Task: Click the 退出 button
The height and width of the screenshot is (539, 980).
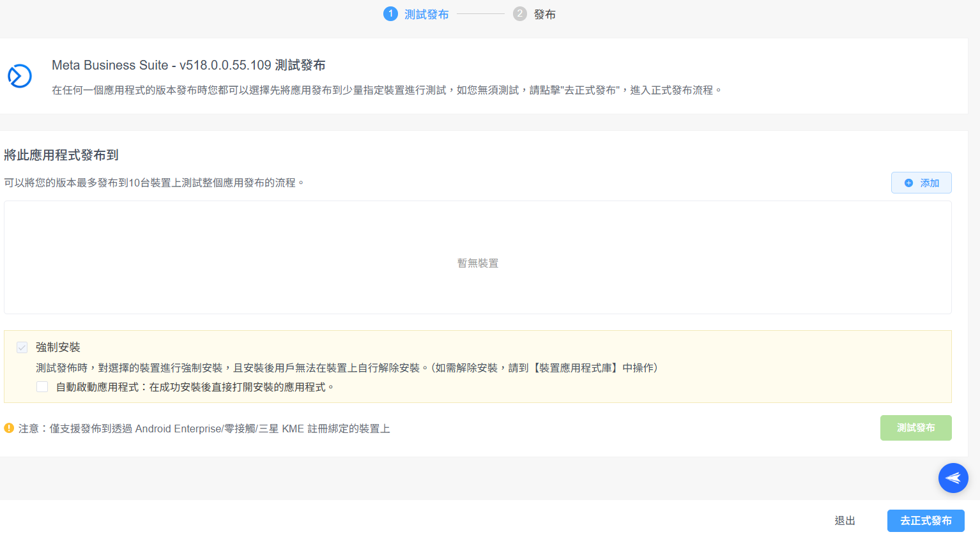Action: click(845, 520)
